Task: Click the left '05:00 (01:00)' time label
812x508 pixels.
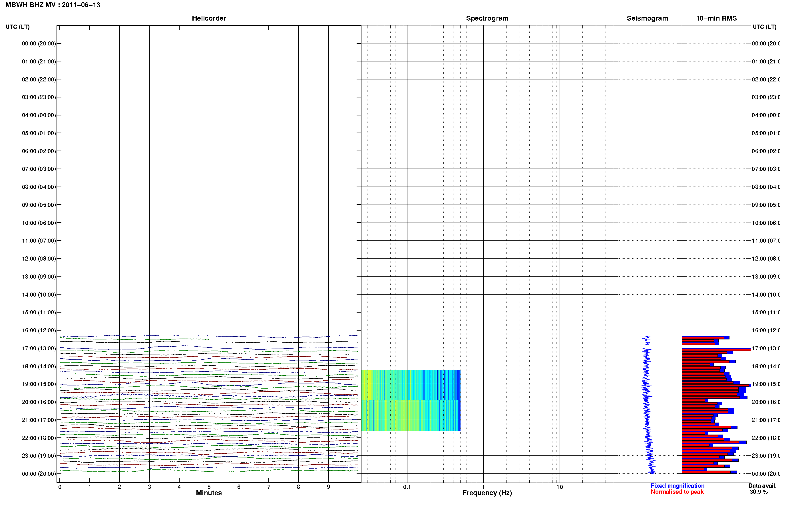Action: pyautogui.click(x=39, y=133)
